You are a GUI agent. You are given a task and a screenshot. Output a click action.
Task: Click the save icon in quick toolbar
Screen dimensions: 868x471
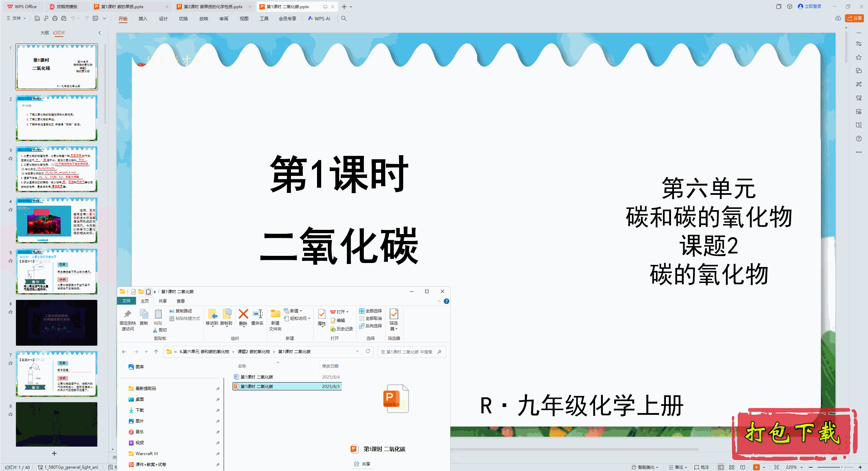[37, 18]
